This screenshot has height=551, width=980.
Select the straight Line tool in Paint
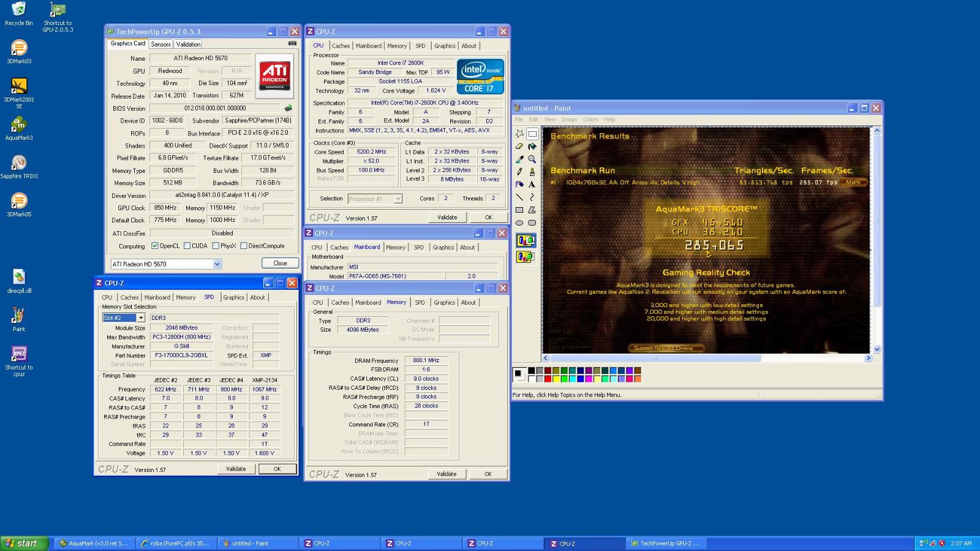[x=519, y=197]
